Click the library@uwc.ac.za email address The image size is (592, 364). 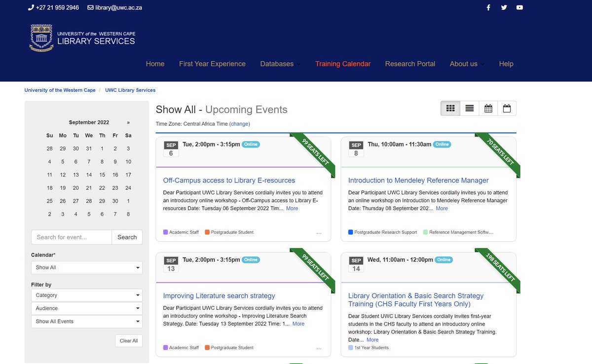pos(119,7)
